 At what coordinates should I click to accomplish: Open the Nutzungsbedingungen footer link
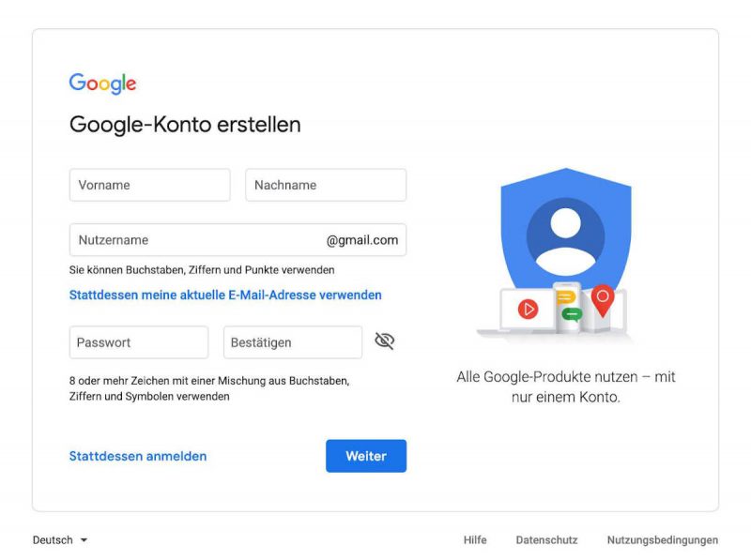pos(663,540)
